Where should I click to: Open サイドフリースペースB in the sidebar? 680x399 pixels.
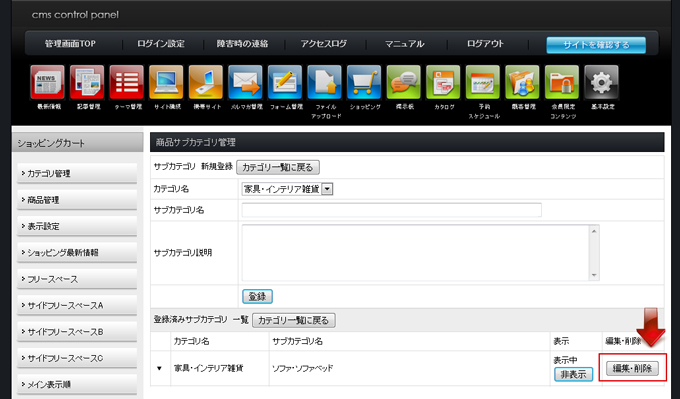click(x=77, y=332)
